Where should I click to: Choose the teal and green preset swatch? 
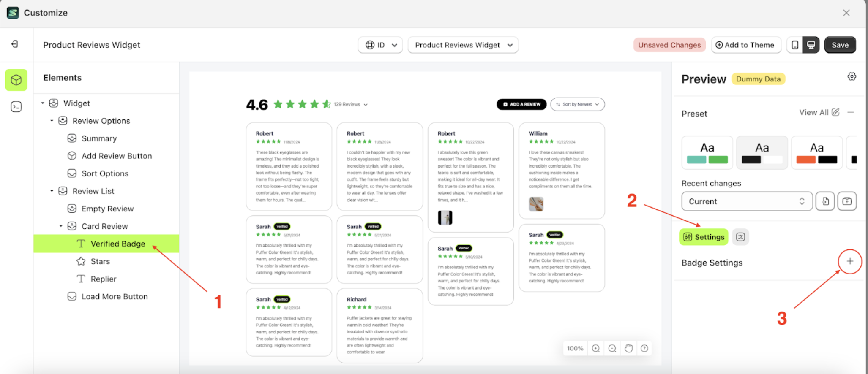click(707, 152)
